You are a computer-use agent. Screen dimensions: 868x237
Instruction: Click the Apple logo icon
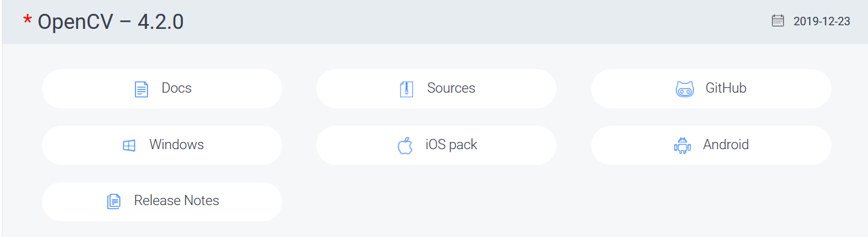pyautogui.click(x=405, y=145)
